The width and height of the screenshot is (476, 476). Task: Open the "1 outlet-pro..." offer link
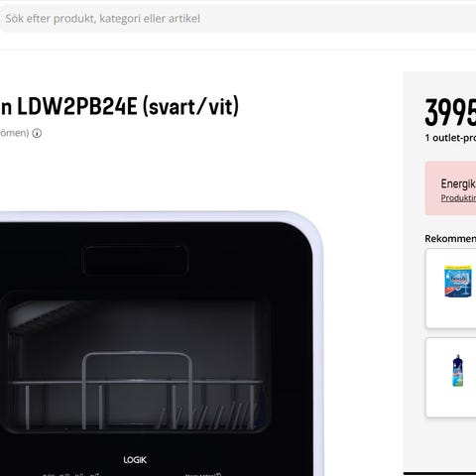450,138
